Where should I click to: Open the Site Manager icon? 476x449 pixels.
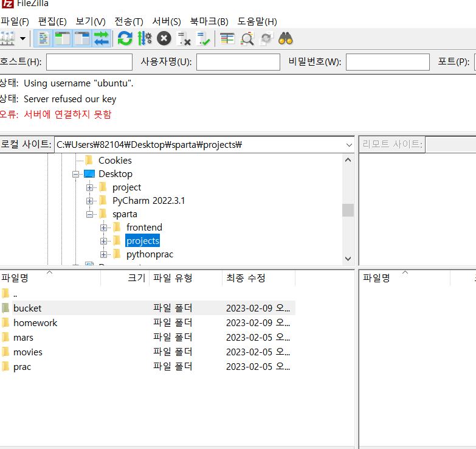pos(7,38)
